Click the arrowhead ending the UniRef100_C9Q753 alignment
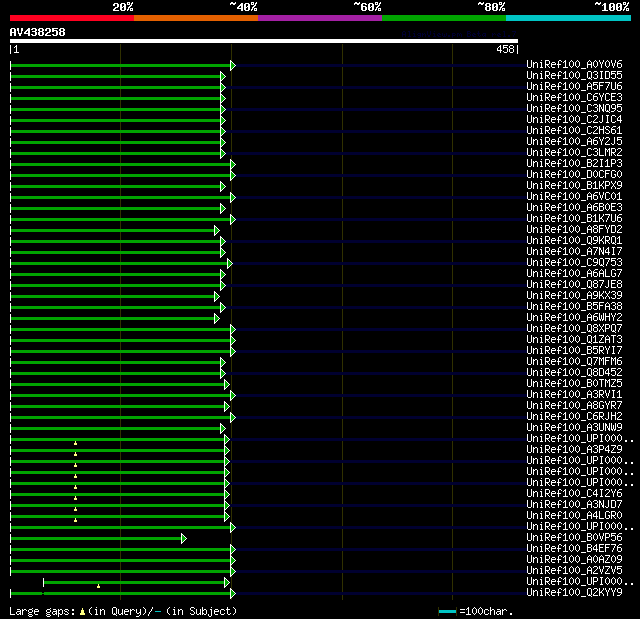The image size is (640, 619). coord(229,264)
